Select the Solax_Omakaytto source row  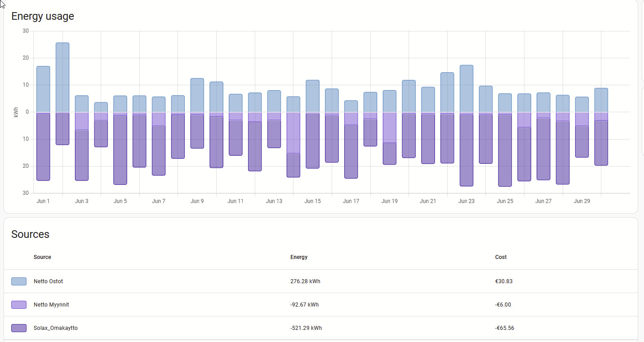coord(321,328)
